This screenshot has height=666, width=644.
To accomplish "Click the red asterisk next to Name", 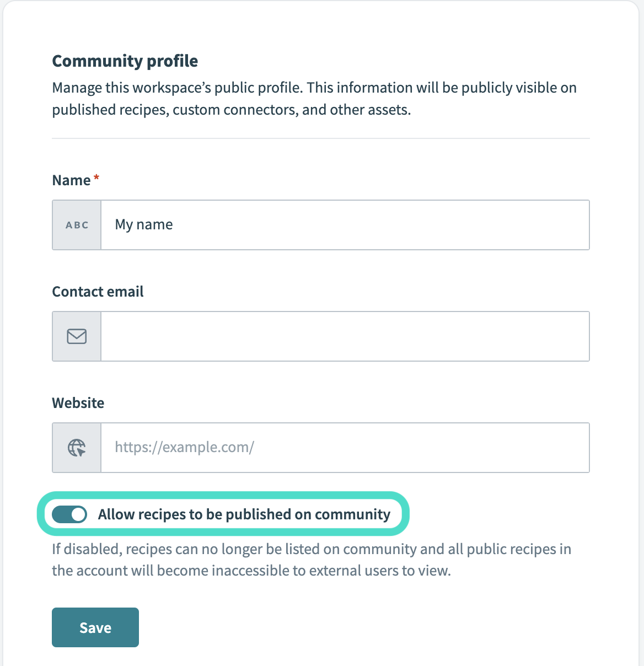I will [95, 178].
